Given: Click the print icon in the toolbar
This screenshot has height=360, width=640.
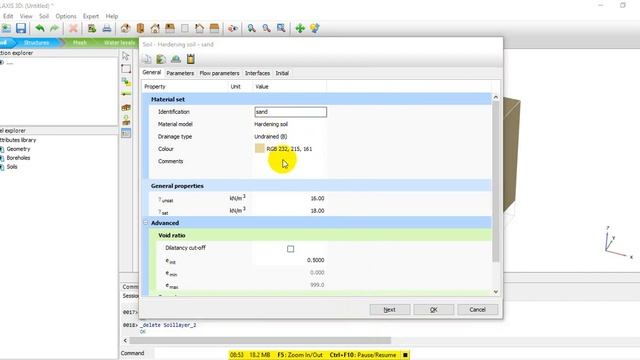Looking at the screenshot, I should [107, 28].
